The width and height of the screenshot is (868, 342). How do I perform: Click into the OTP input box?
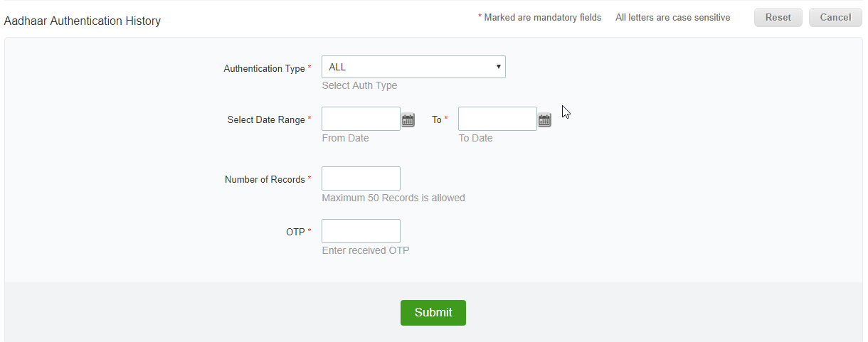[361, 231]
